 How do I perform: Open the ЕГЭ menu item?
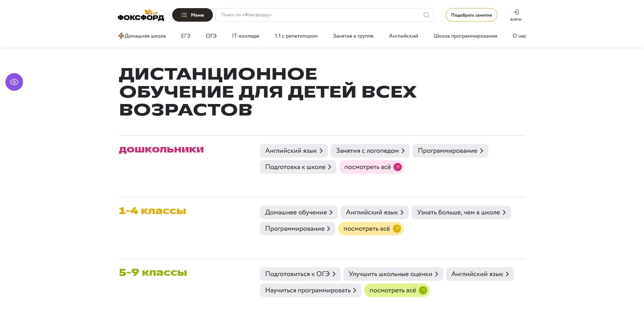point(185,36)
